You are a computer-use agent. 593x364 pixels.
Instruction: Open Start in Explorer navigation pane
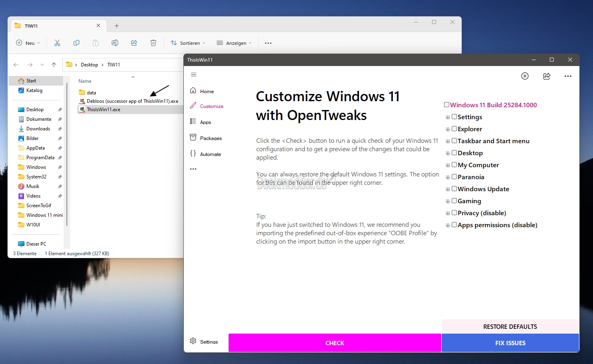click(x=36, y=80)
